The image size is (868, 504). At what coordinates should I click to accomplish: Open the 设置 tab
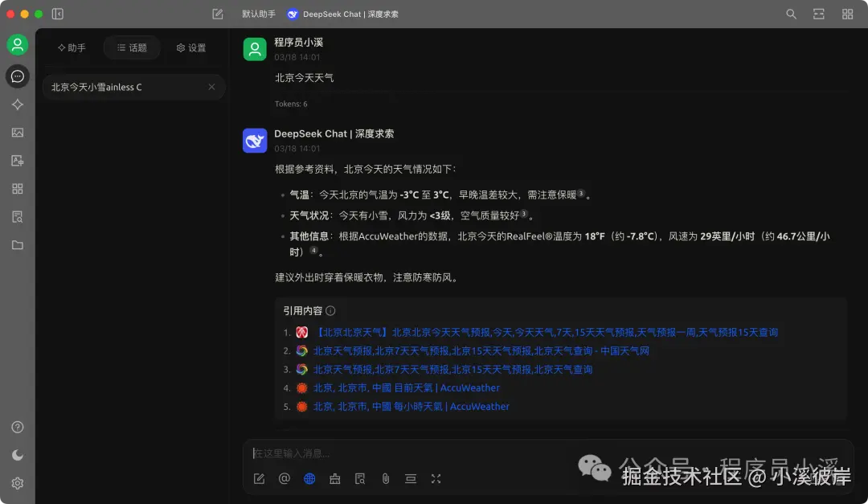click(190, 47)
